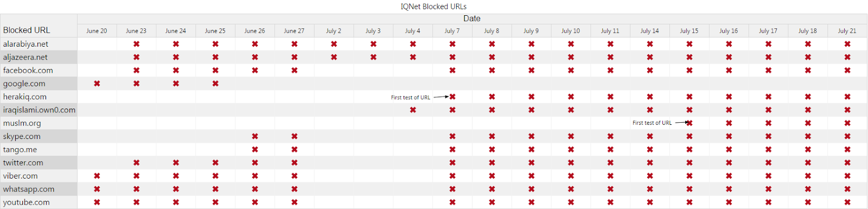
Task: Select the skype.com mark under July 10
Action: (571, 136)
